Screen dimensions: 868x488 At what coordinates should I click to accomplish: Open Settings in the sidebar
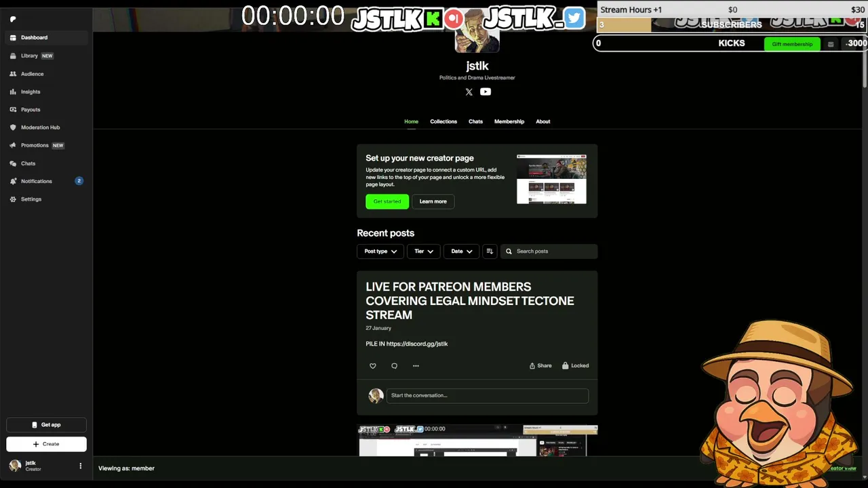pyautogui.click(x=46, y=199)
